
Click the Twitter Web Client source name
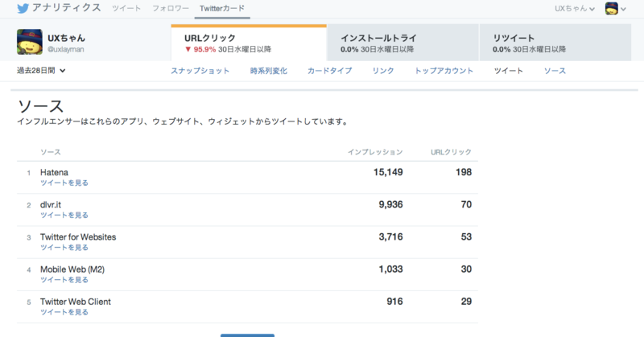(76, 302)
